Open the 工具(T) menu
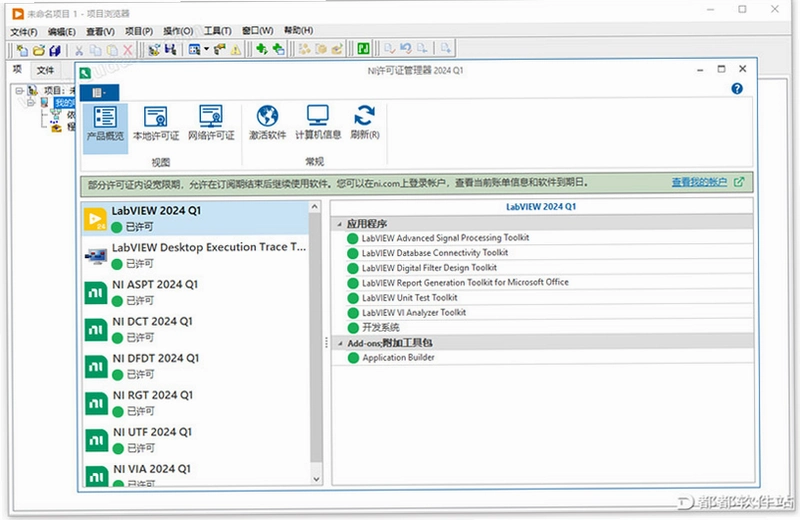This screenshot has height=520, width=800. (217, 31)
